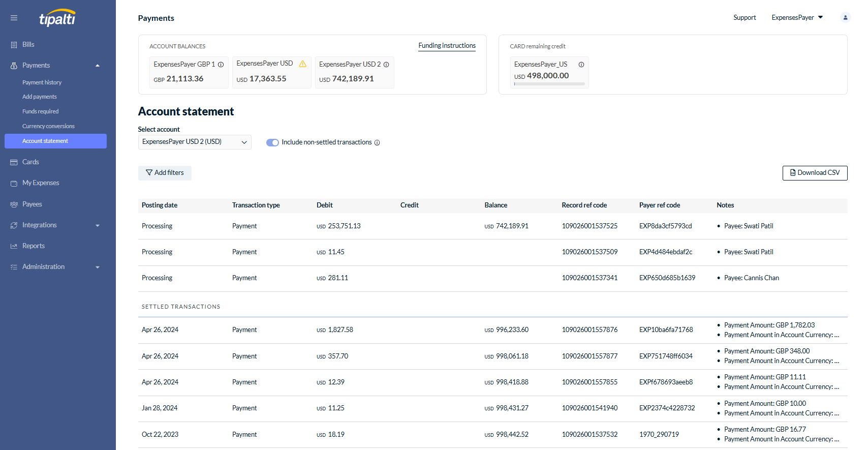This screenshot has height=450, width=868.
Task: Collapse the Payments sidebar section
Action: pyautogui.click(x=98, y=66)
